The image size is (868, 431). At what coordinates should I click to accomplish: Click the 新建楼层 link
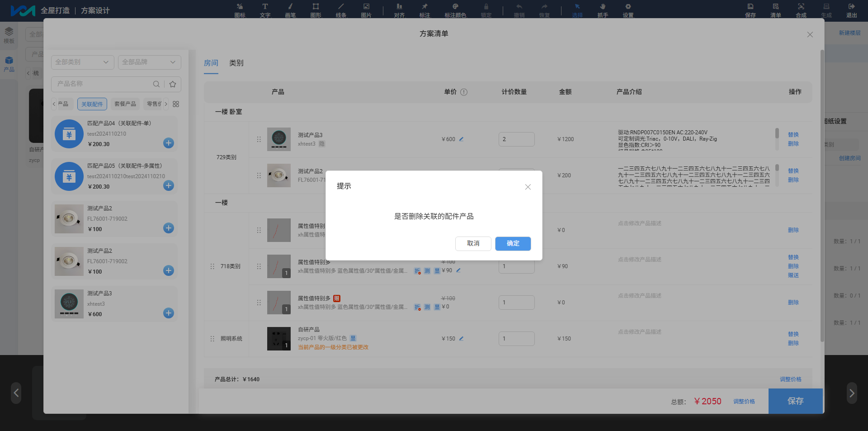click(850, 33)
